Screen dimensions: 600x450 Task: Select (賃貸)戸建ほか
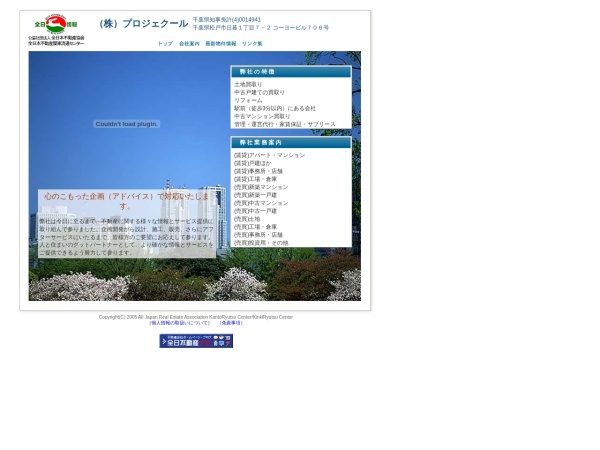[253, 163]
